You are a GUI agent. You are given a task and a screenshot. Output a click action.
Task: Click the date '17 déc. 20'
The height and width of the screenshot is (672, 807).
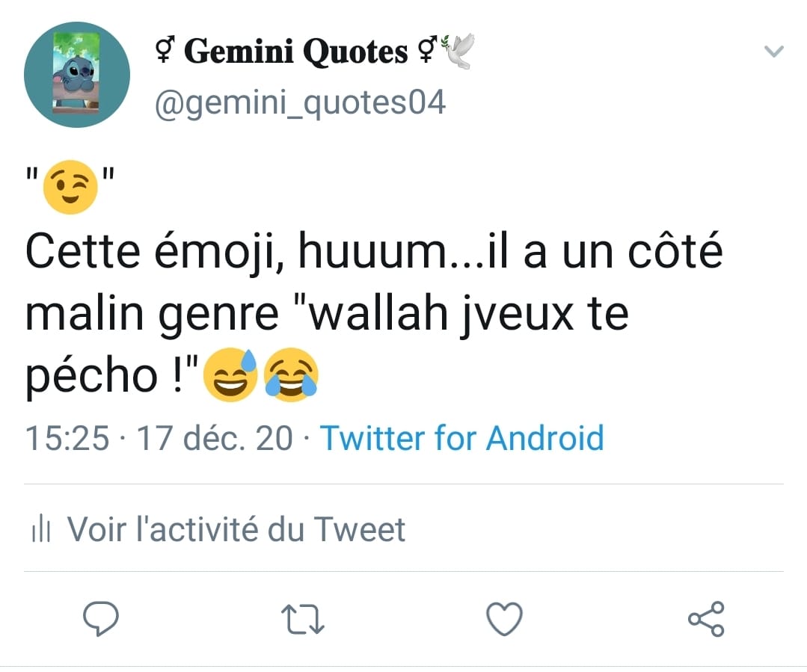(x=215, y=438)
